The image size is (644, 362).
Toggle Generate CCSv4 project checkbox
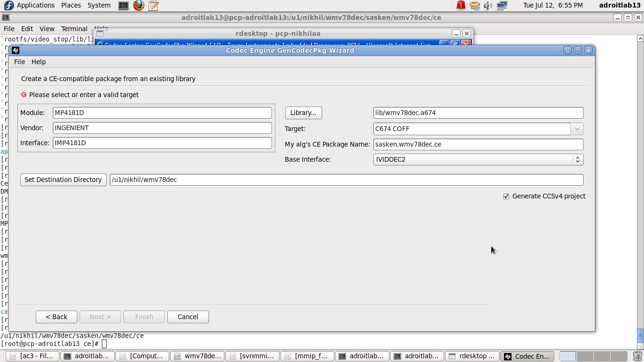click(506, 197)
